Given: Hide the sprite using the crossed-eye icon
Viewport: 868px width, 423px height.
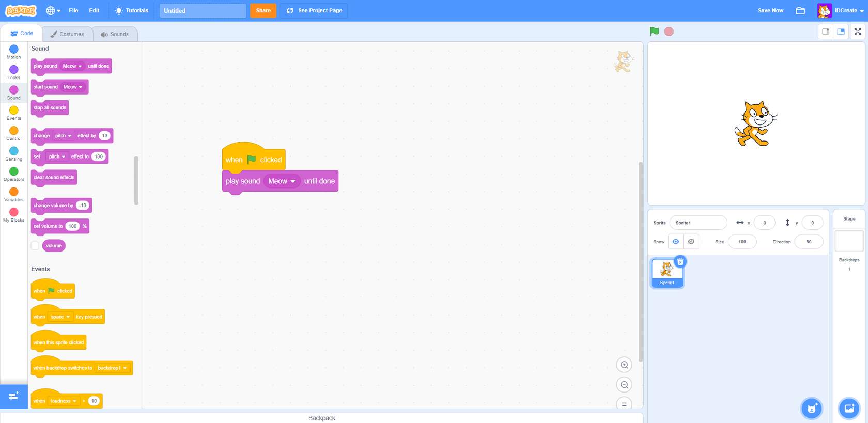Looking at the screenshot, I should tap(691, 242).
